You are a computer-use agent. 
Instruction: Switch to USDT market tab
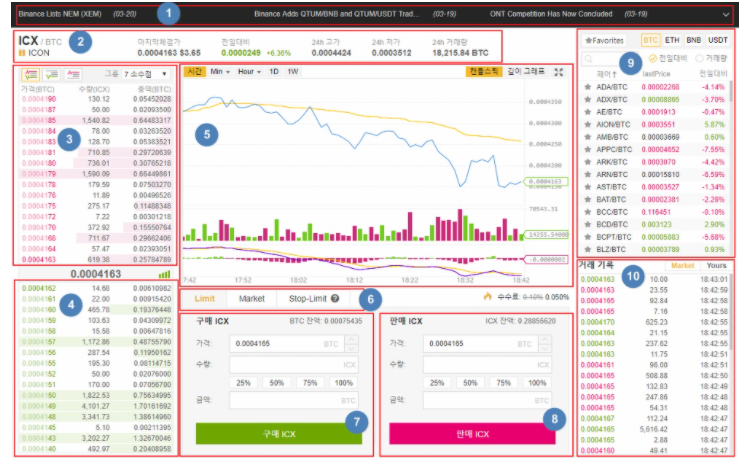click(717, 40)
